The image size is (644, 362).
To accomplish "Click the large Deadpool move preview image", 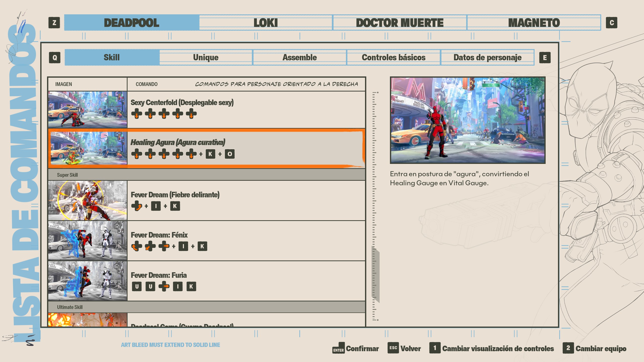I will click(x=468, y=120).
